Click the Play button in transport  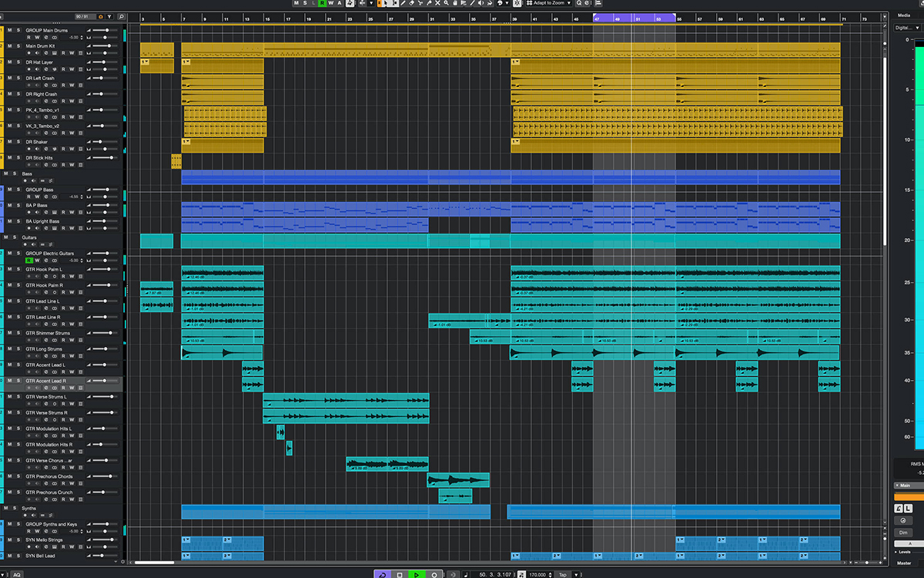(x=417, y=574)
